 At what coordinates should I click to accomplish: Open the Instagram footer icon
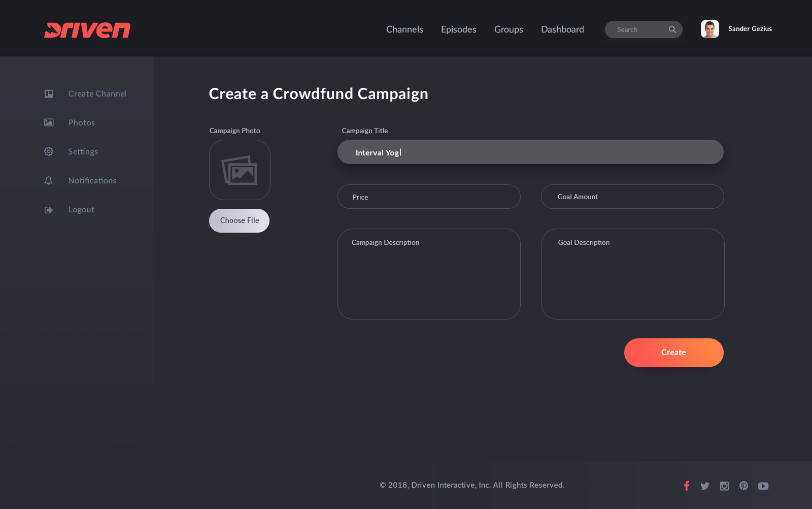click(724, 486)
